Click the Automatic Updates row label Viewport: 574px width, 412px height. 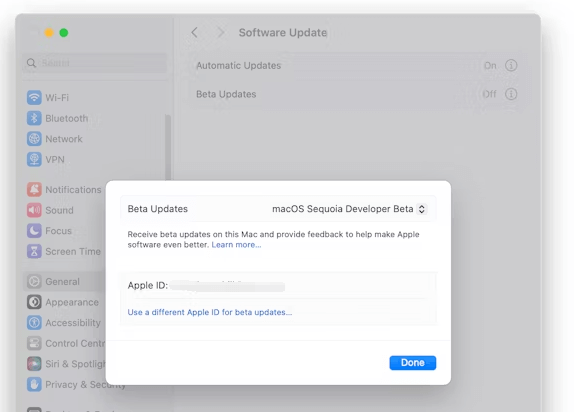(x=239, y=66)
